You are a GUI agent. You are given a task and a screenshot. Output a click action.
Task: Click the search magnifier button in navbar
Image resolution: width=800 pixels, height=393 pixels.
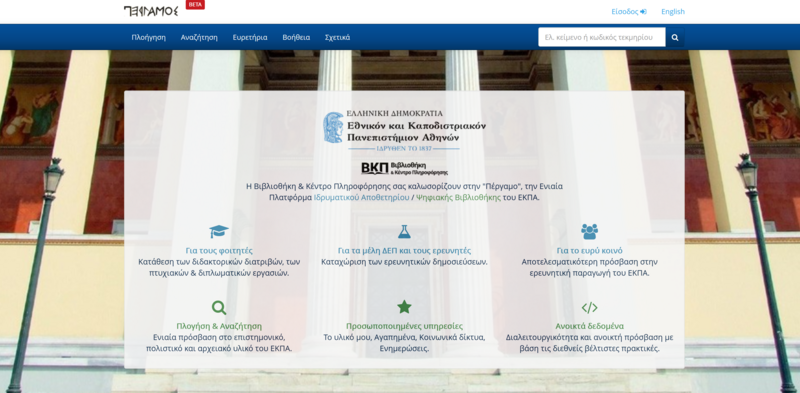(675, 37)
